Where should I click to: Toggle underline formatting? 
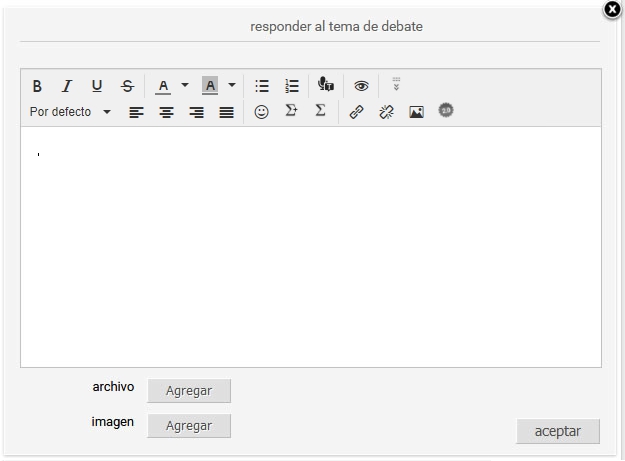pyautogui.click(x=97, y=86)
